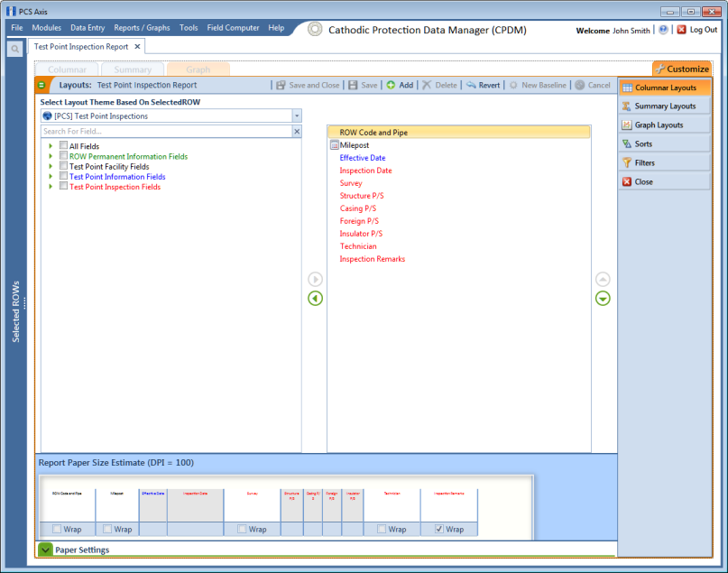This screenshot has width=728, height=573.
Task: Expand the Selected ROWs side panel
Action: pos(16,311)
